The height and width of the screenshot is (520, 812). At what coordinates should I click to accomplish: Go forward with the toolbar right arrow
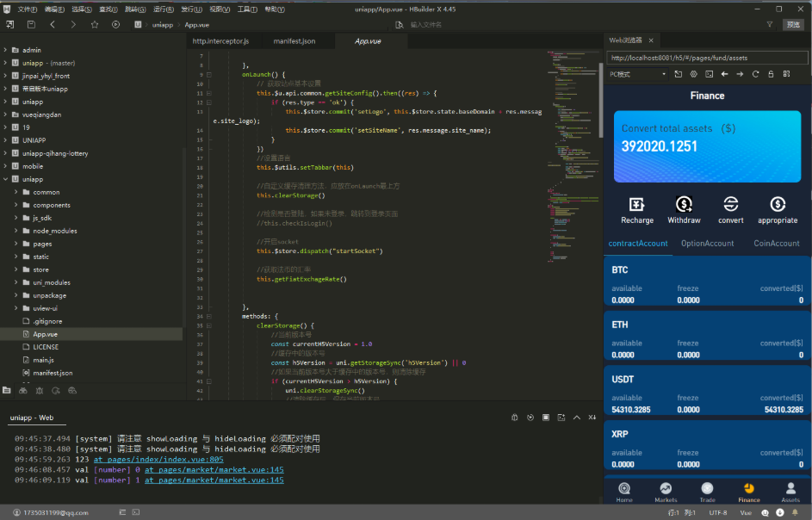click(73, 24)
